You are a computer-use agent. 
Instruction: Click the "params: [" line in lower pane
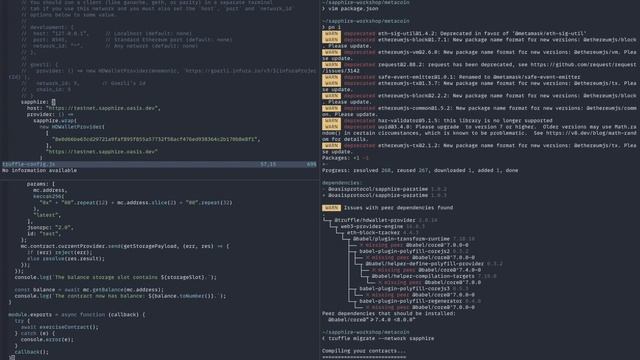tap(41, 184)
